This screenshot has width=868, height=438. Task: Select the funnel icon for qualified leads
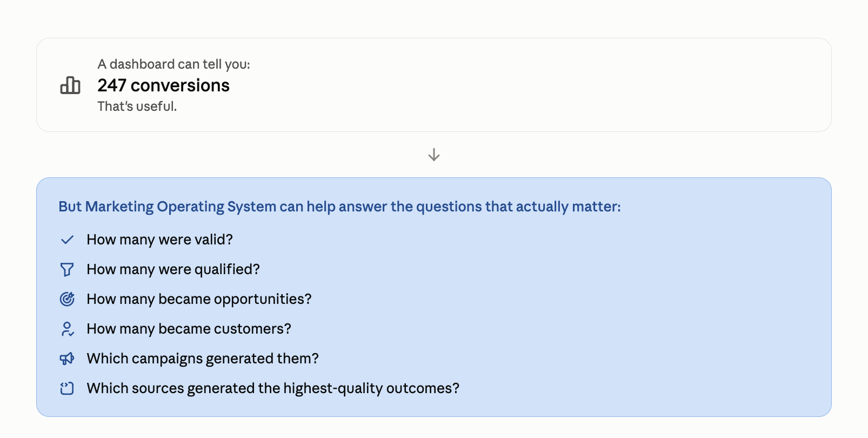(67, 269)
